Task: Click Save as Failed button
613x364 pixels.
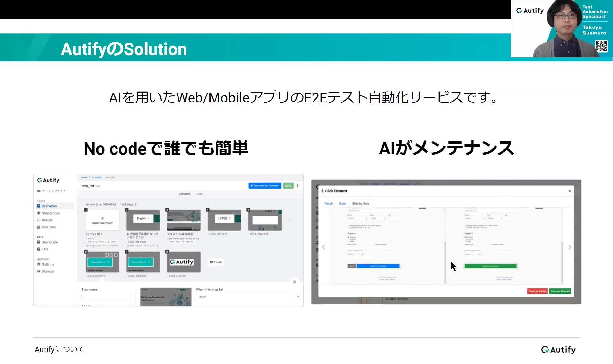Action: tap(537, 291)
